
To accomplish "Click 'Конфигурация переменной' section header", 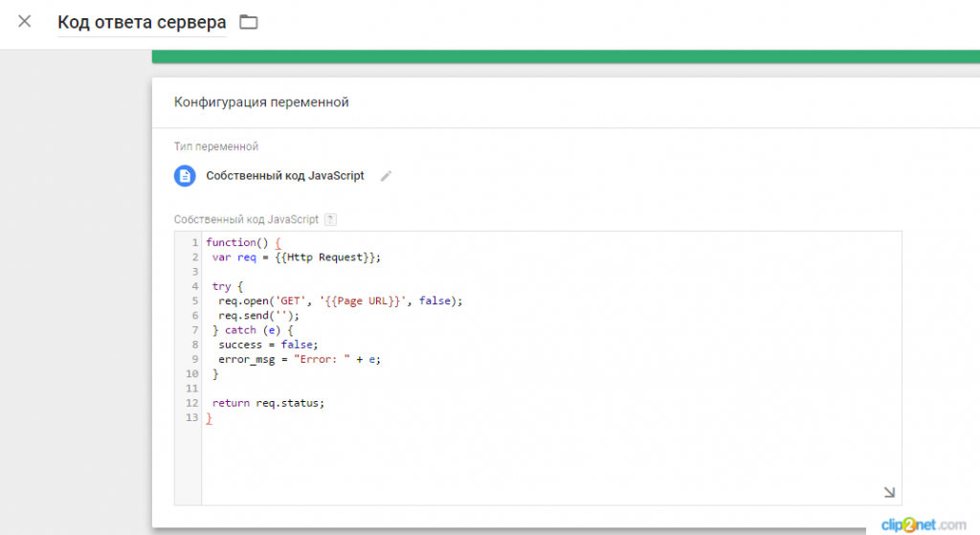I will coord(261,101).
